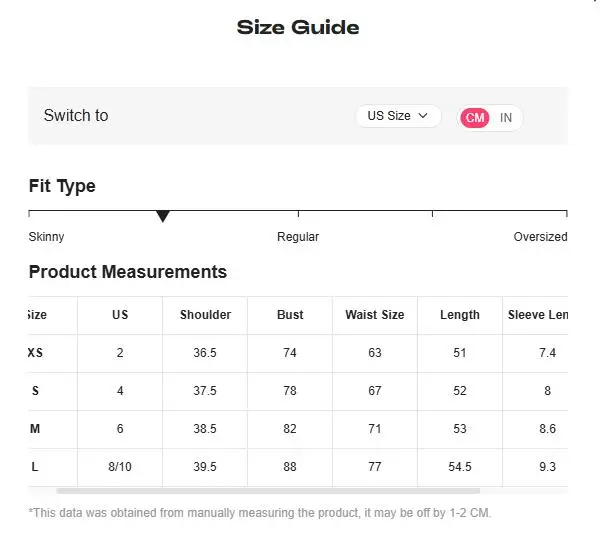Image resolution: width=600 pixels, height=533 pixels.
Task: Click the Skinny fit label
Action: tap(46, 236)
